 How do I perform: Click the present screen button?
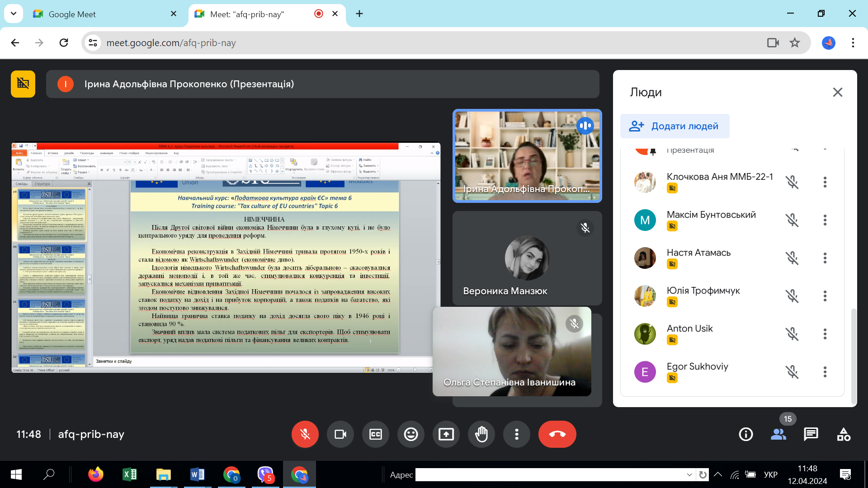(446, 434)
